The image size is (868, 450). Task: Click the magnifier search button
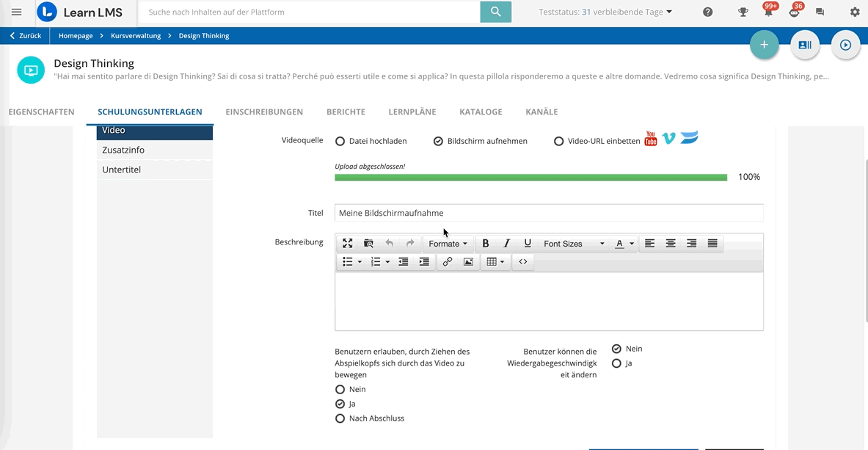pos(495,12)
